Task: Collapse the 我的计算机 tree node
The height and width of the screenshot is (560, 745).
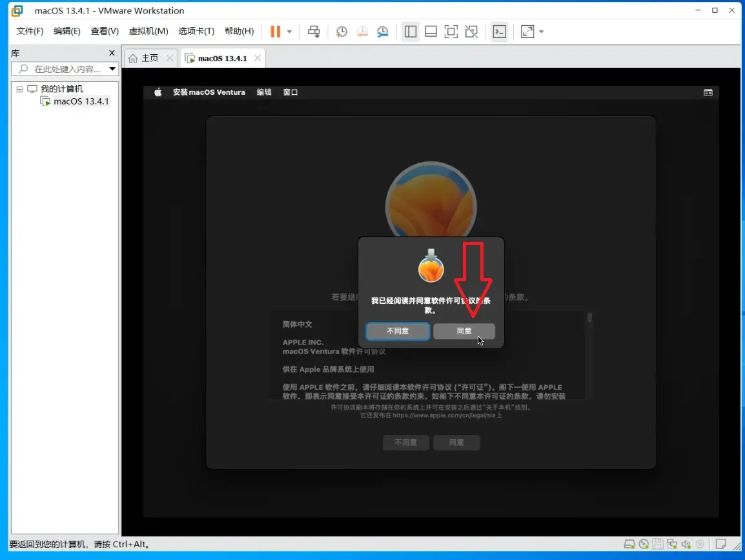Action: 19,89
